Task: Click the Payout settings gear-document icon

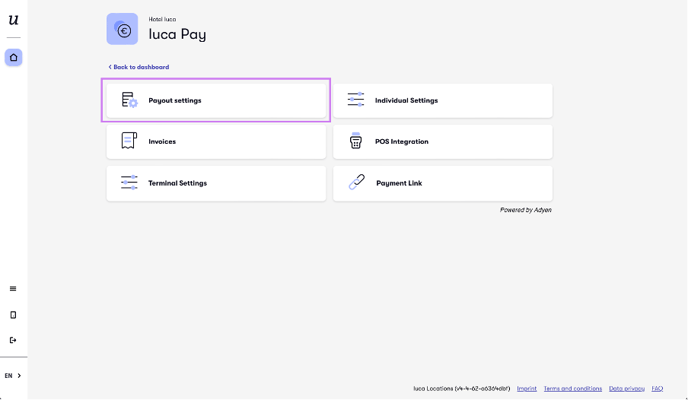Action: [129, 100]
